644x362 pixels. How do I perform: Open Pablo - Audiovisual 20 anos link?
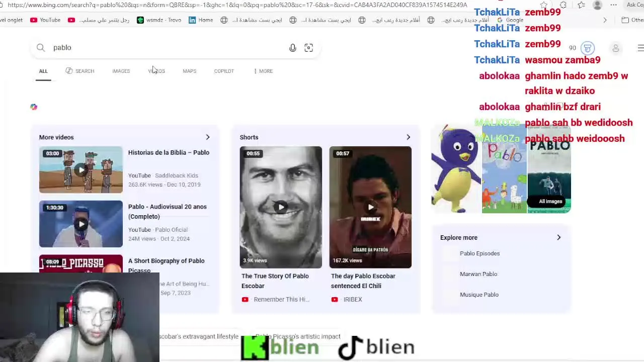click(x=167, y=212)
